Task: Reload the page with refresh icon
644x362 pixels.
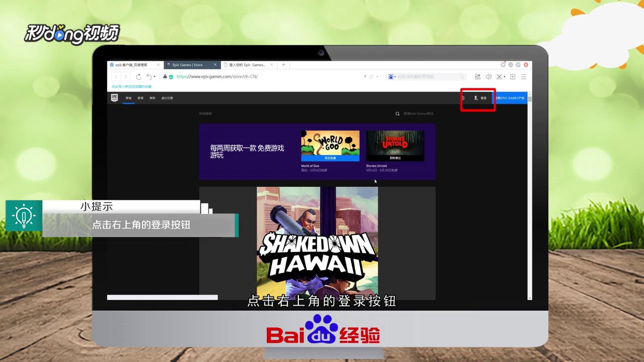Action: coord(139,77)
